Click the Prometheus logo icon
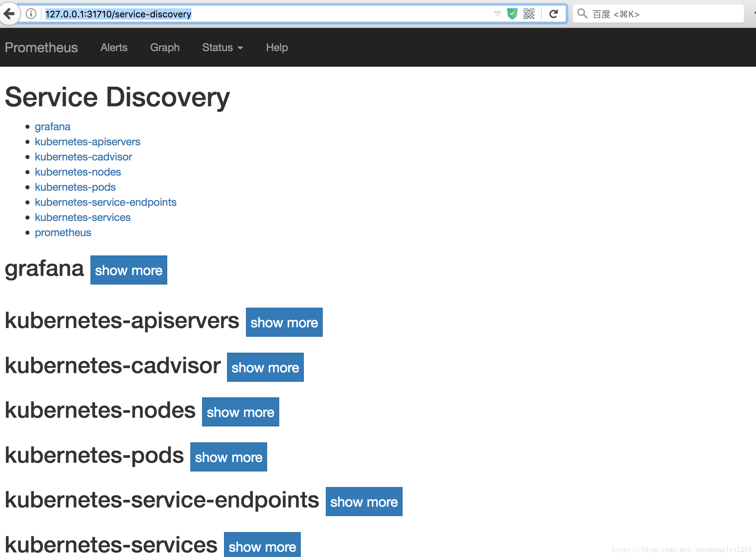This screenshot has height=557, width=756. 42,48
